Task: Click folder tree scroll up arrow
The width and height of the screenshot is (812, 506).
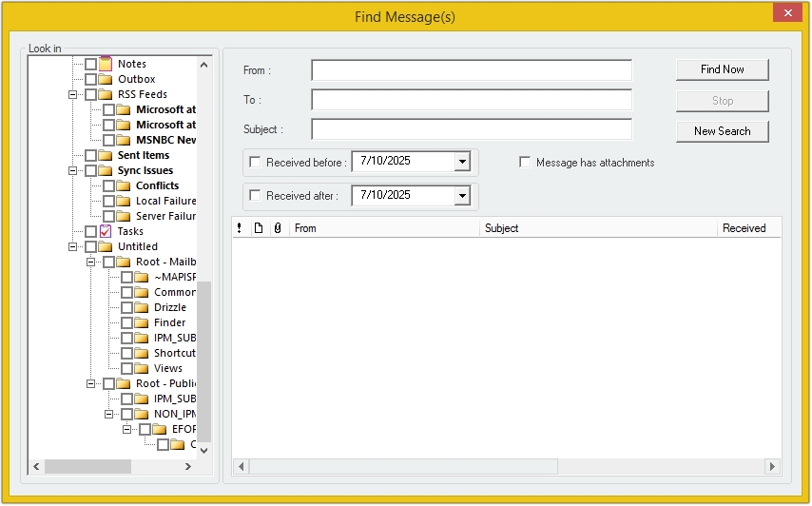Action: click(x=204, y=65)
